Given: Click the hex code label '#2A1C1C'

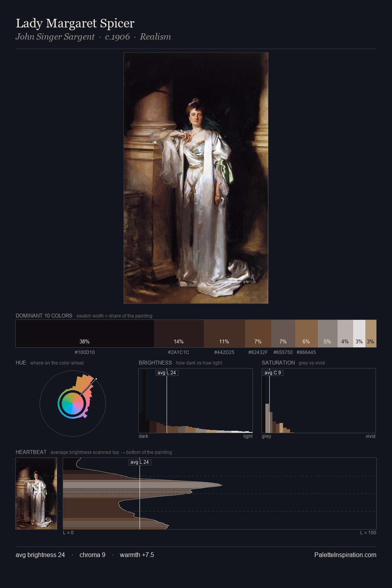Looking at the screenshot, I should [x=179, y=352].
